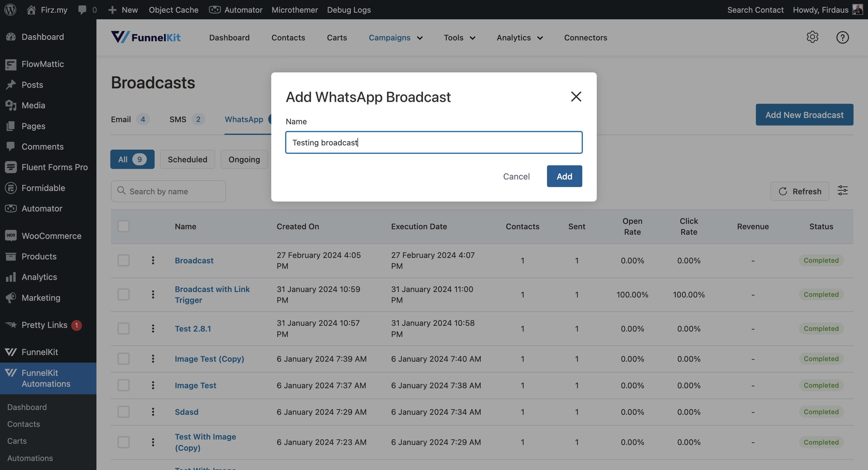Screen dimensions: 868x470
Task: Check the Image Test row checkbox
Action: [x=124, y=385]
